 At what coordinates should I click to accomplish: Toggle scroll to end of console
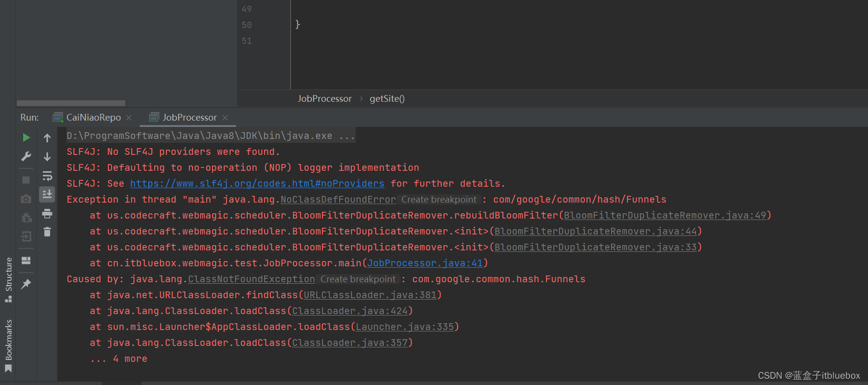click(47, 194)
